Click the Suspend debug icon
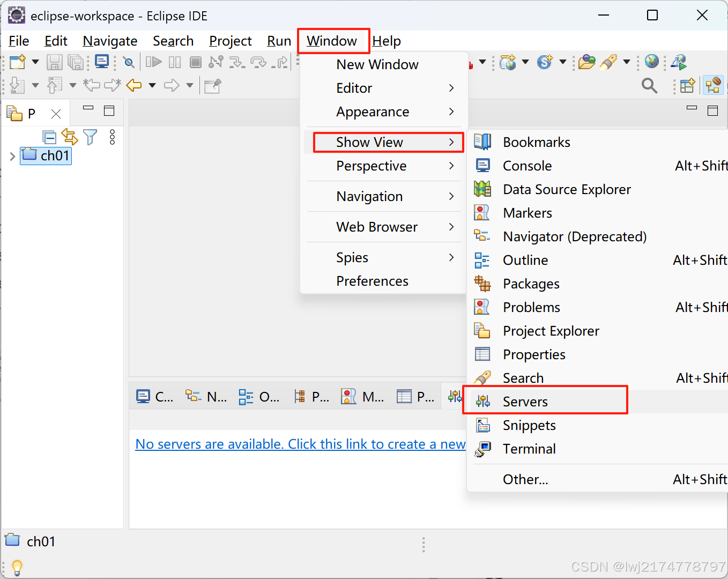Image resolution: width=728 pixels, height=579 pixels. click(175, 62)
